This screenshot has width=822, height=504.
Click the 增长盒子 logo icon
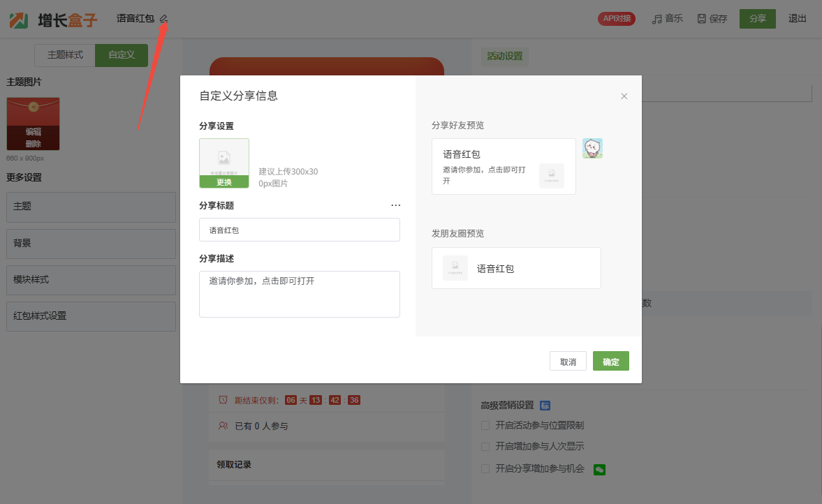point(19,20)
